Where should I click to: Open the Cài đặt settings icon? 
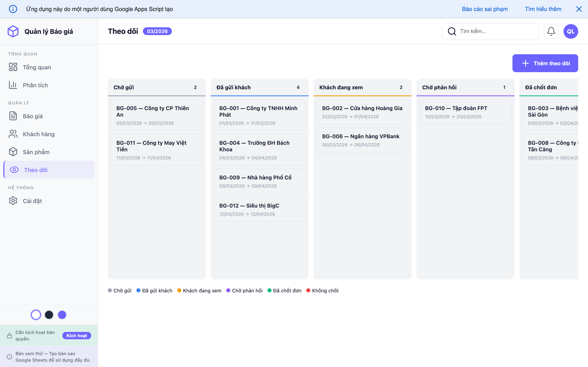click(x=13, y=201)
